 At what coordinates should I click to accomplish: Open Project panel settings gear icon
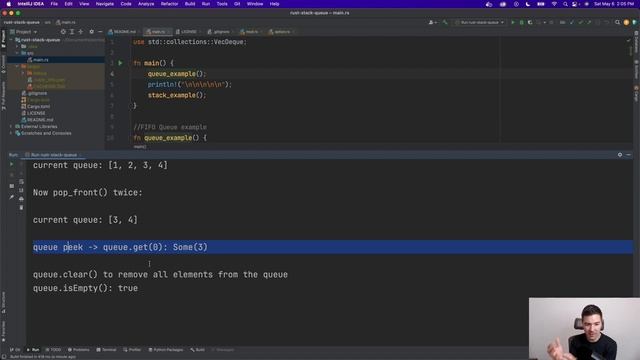(x=91, y=31)
